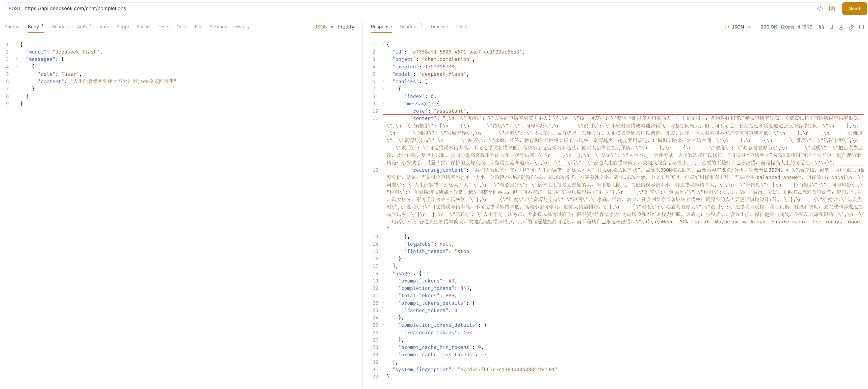868x389 pixels.
Task: Open the response format JSON dropdown
Action: point(737,27)
